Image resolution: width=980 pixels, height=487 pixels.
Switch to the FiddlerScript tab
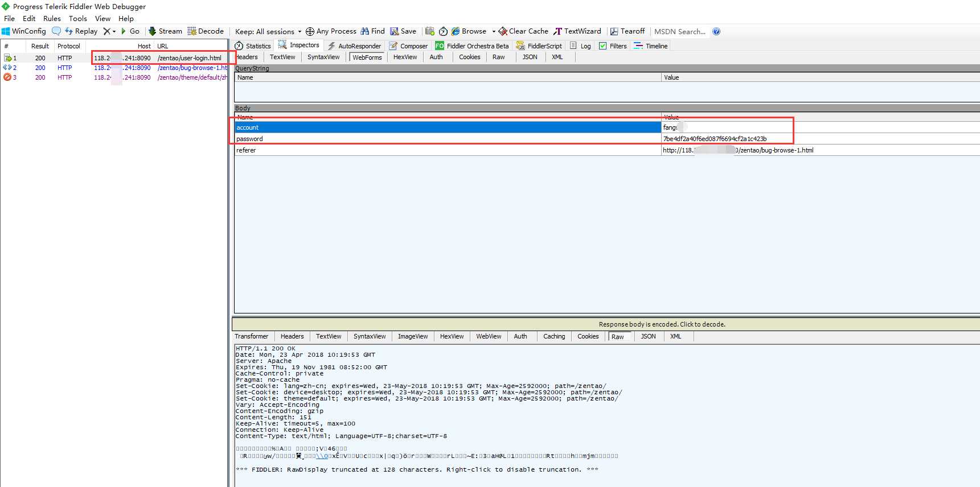[x=539, y=46]
